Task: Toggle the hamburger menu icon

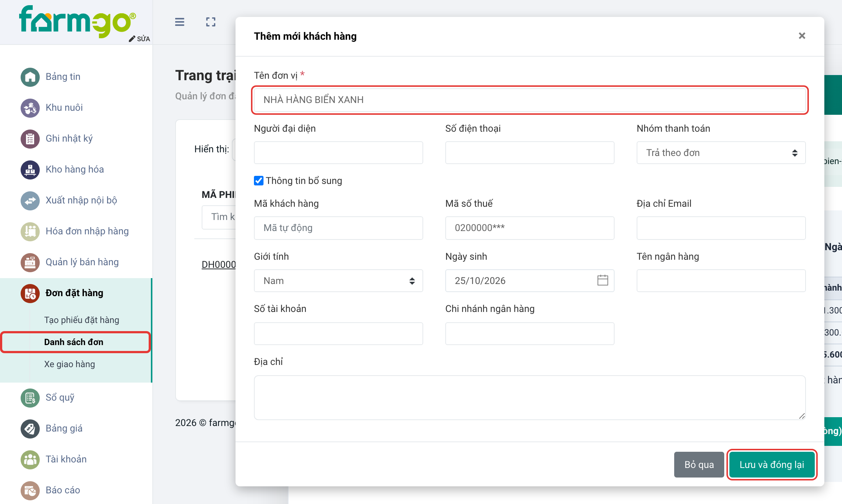Action: 180,22
